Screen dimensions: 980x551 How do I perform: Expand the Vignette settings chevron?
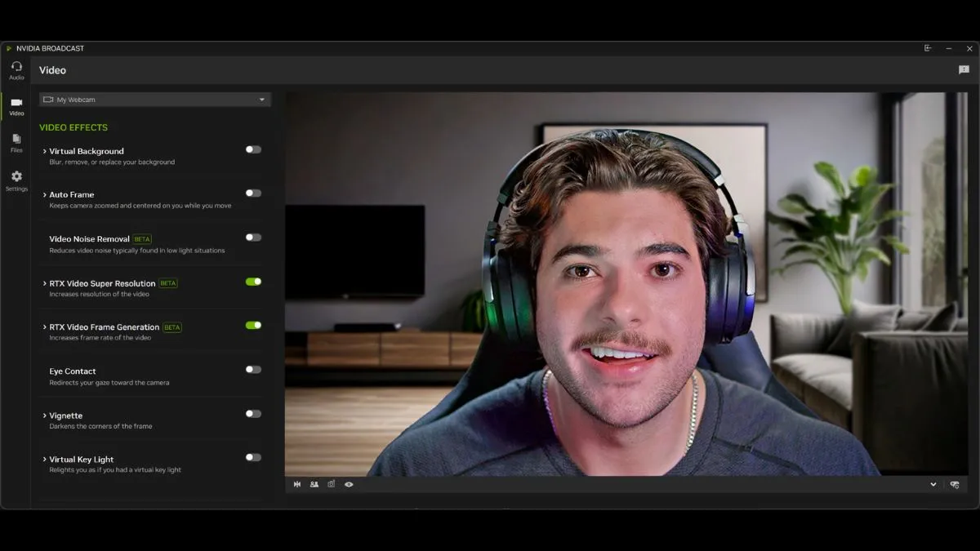(x=44, y=415)
